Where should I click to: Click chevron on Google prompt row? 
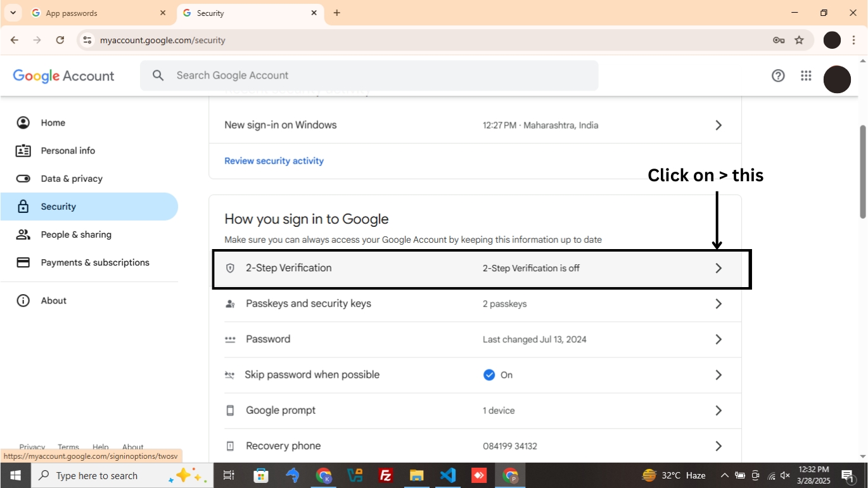tap(718, 410)
